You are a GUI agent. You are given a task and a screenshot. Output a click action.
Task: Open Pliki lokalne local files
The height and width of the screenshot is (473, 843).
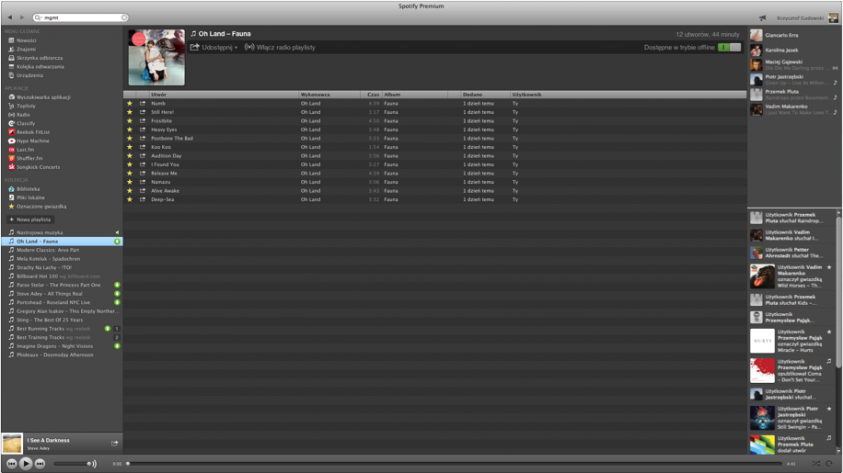click(30, 197)
